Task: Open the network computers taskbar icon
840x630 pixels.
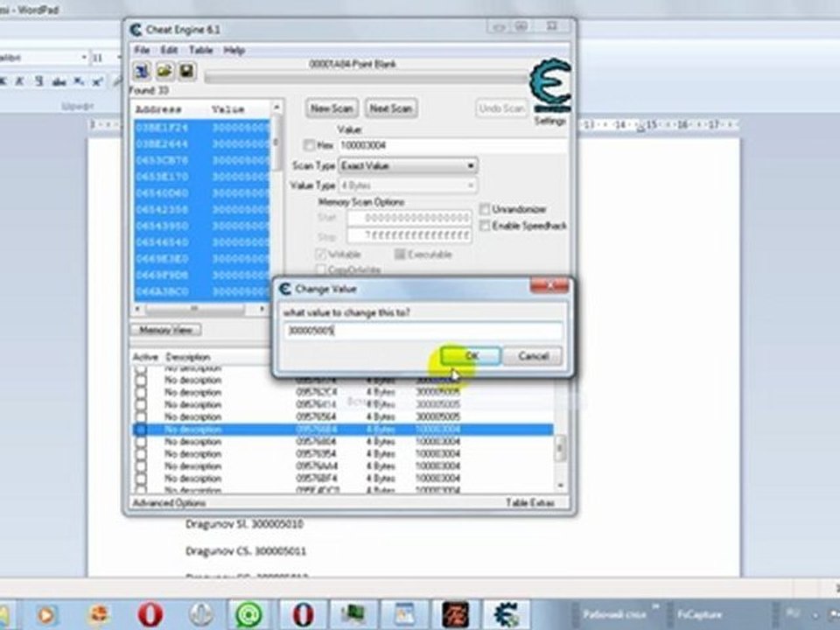Action: pyautogui.click(x=353, y=614)
